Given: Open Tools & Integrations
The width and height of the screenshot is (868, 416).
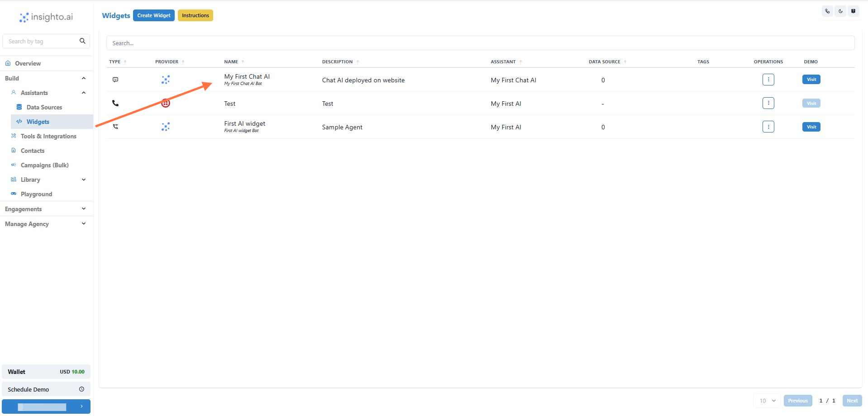Looking at the screenshot, I should click(x=48, y=136).
